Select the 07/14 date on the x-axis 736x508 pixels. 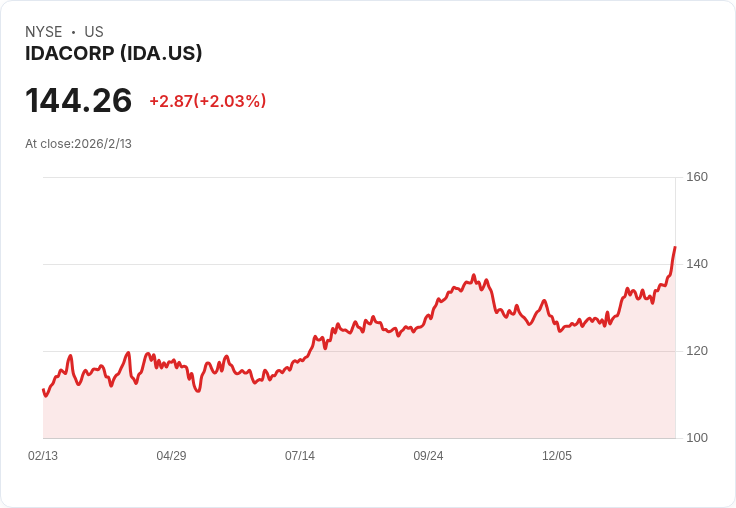(300, 456)
